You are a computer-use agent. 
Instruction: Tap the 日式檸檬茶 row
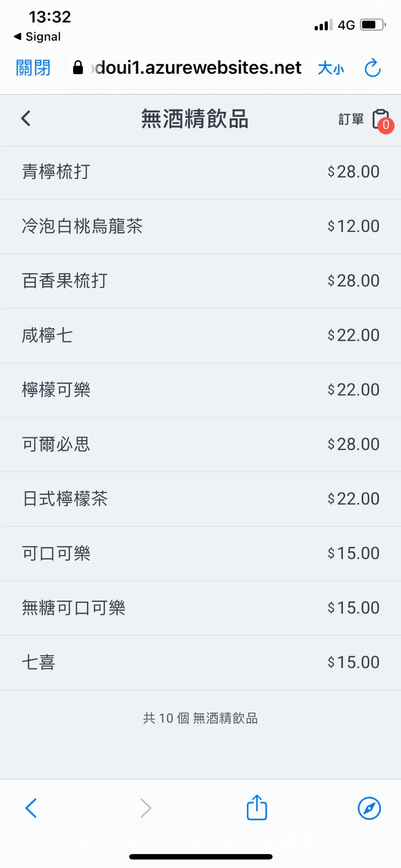pos(200,499)
